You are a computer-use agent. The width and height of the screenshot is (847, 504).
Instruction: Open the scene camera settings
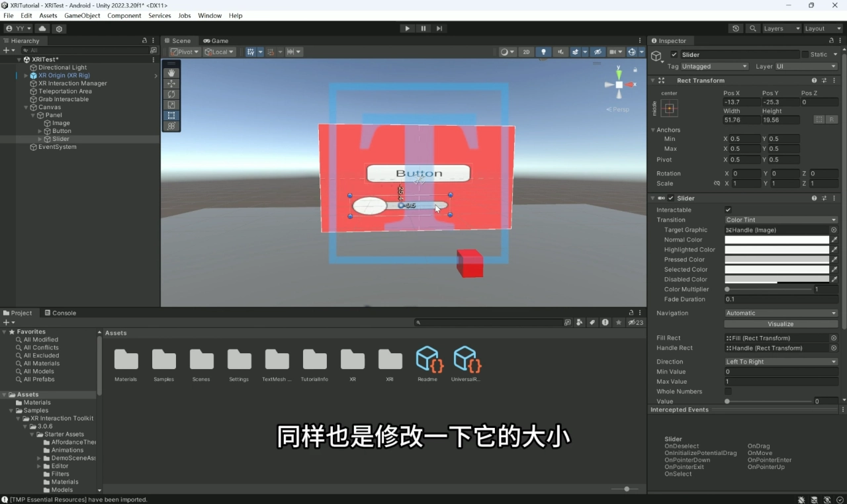tap(615, 52)
